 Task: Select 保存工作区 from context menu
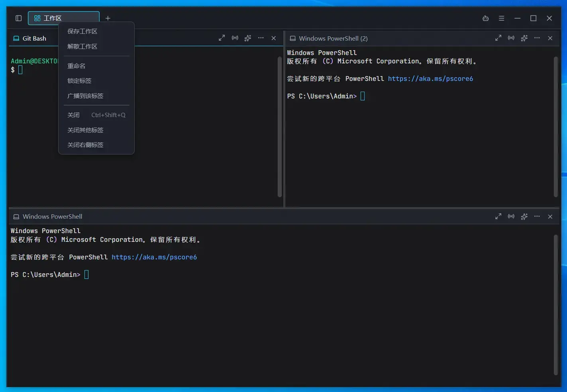pyautogui.click(x=96, y=31)
